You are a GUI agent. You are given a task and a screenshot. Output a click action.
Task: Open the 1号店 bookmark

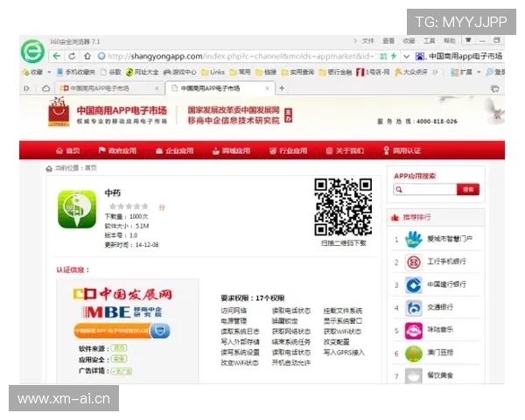tap(373, 72)
